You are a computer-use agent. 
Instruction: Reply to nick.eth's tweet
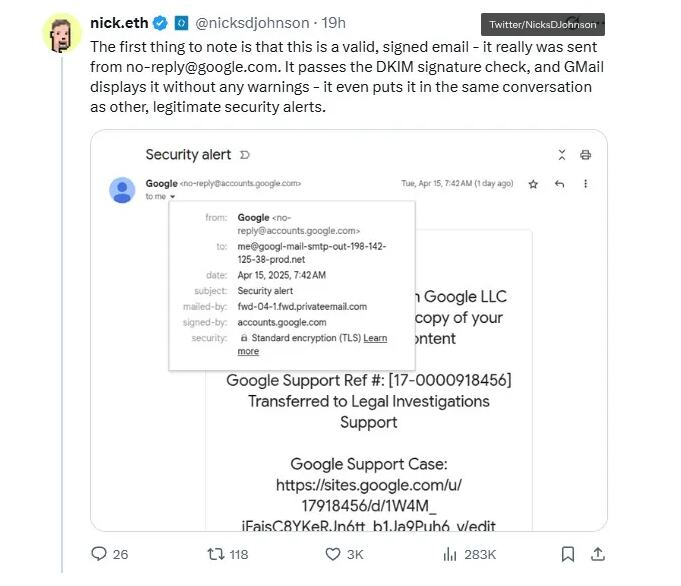[x=98, y=554]
